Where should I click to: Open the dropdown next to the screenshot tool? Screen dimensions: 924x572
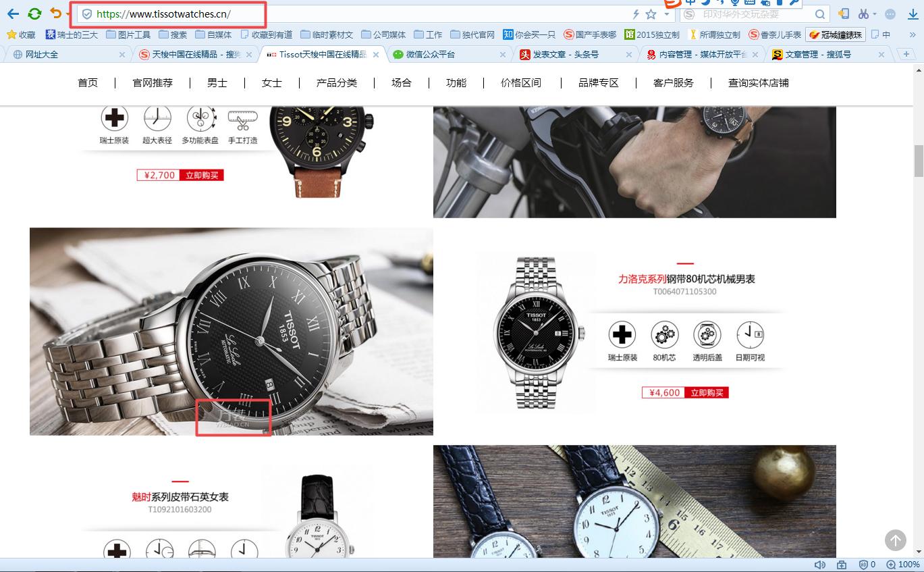pyautogui.click(x=875, y=14)
